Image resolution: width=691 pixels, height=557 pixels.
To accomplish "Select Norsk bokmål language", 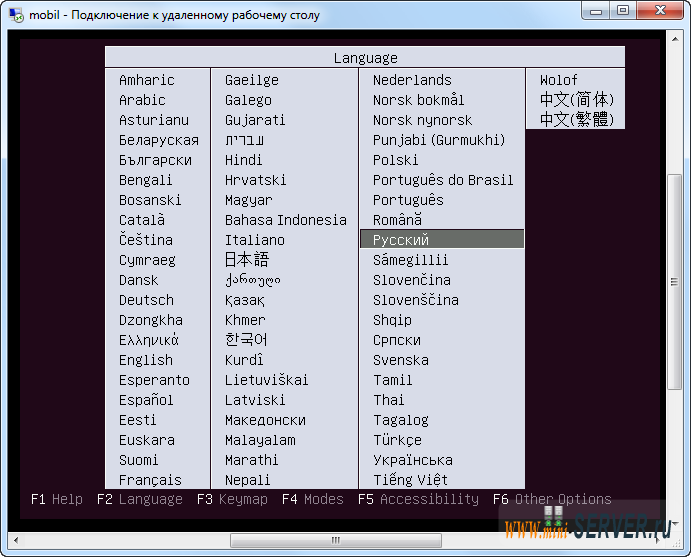I will (418, 100).
